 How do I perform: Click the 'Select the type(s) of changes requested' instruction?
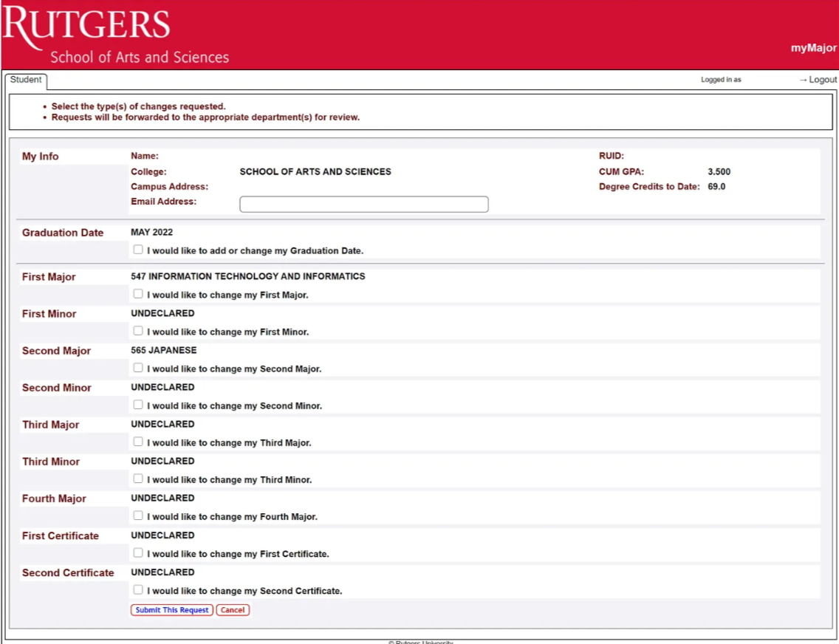pyautogui.click(x=139, y=106)
